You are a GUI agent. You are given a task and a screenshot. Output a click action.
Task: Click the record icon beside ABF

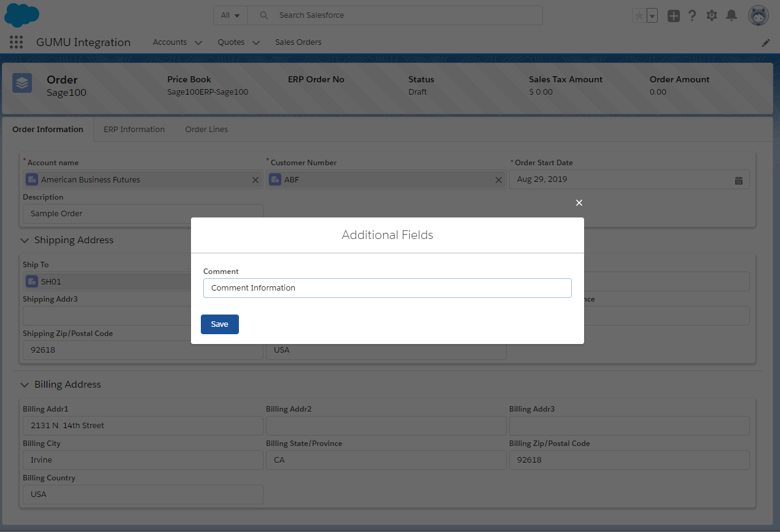[275, 180]
